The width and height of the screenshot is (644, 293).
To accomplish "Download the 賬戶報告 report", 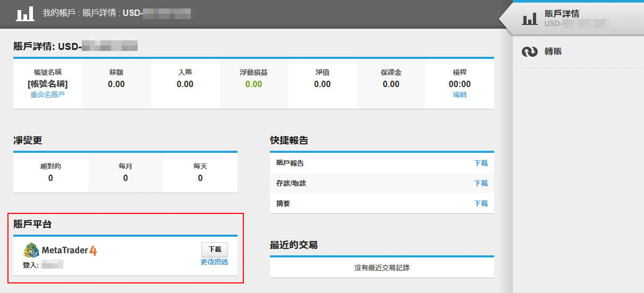I will pyautogui.click(x=481, y=163).
